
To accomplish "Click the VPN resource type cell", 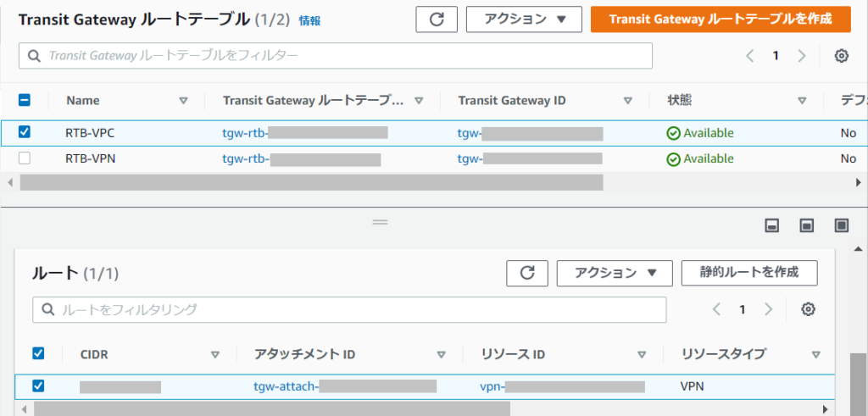I will [692, 386].
